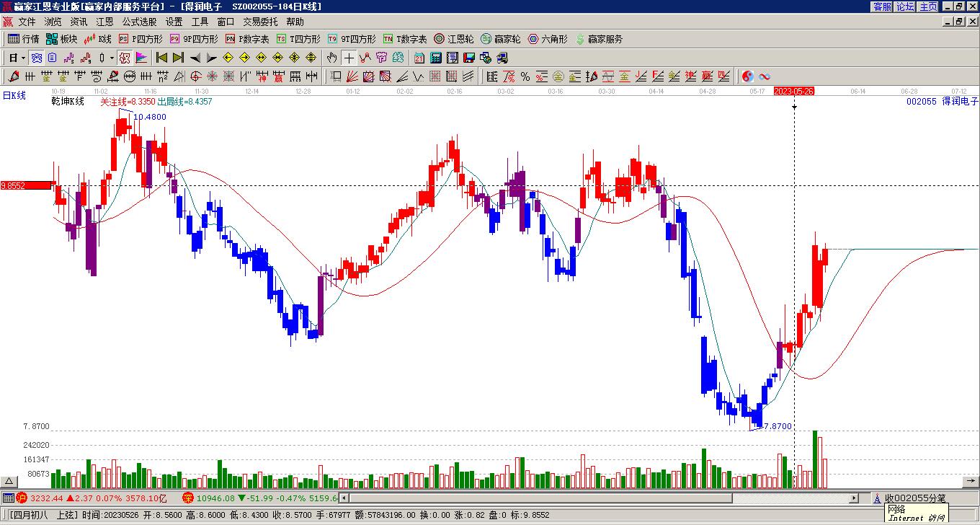Image resolution: width=980 pixels, height=525 pixels.
Task: Click the black right-pointing step-forward arrow
Action: pyautogui.click(x=211, y=58)
